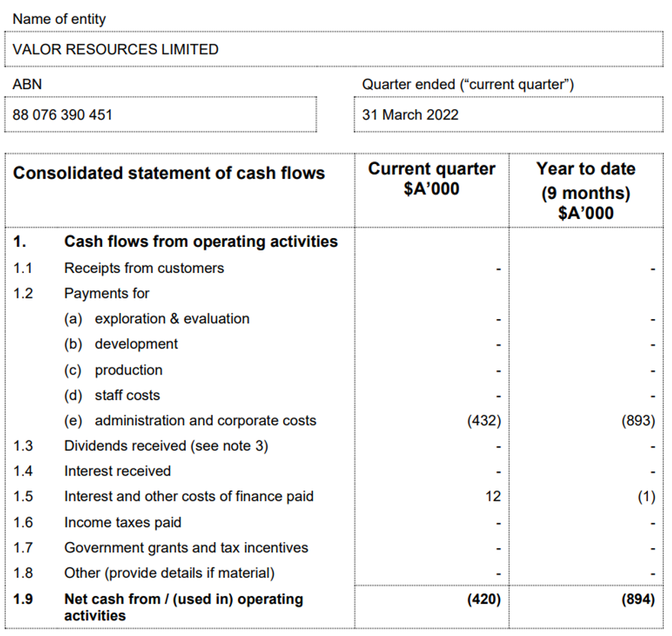Screen dimensions: 672x636
Task: Select the Year to date column header
Action: (x=586, y=190)
